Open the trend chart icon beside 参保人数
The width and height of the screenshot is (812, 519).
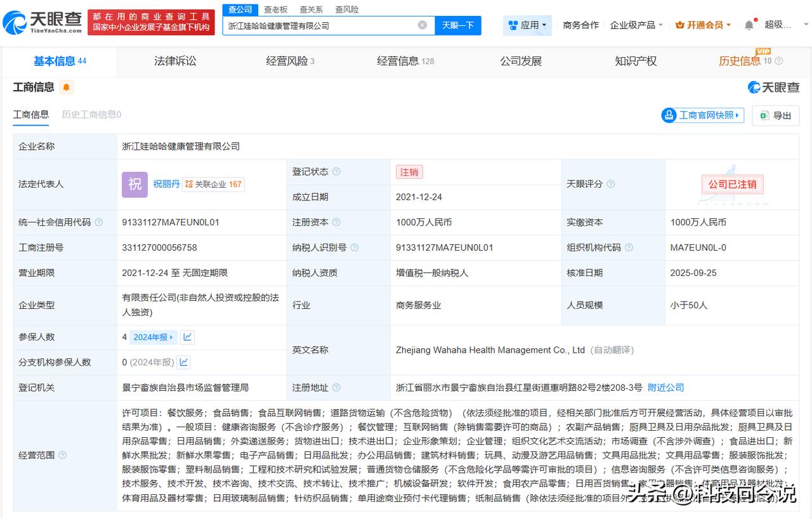pyautogui.click(x=187, y=337)
